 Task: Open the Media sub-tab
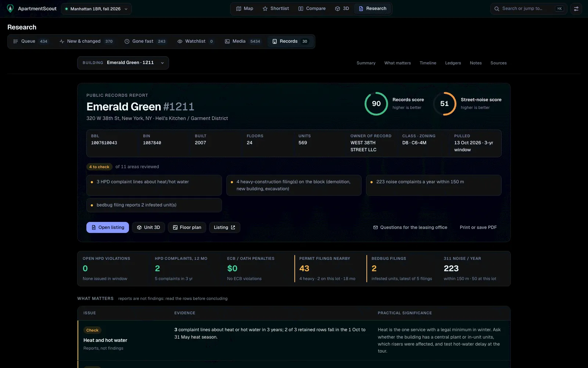click(x=243, y=41)
